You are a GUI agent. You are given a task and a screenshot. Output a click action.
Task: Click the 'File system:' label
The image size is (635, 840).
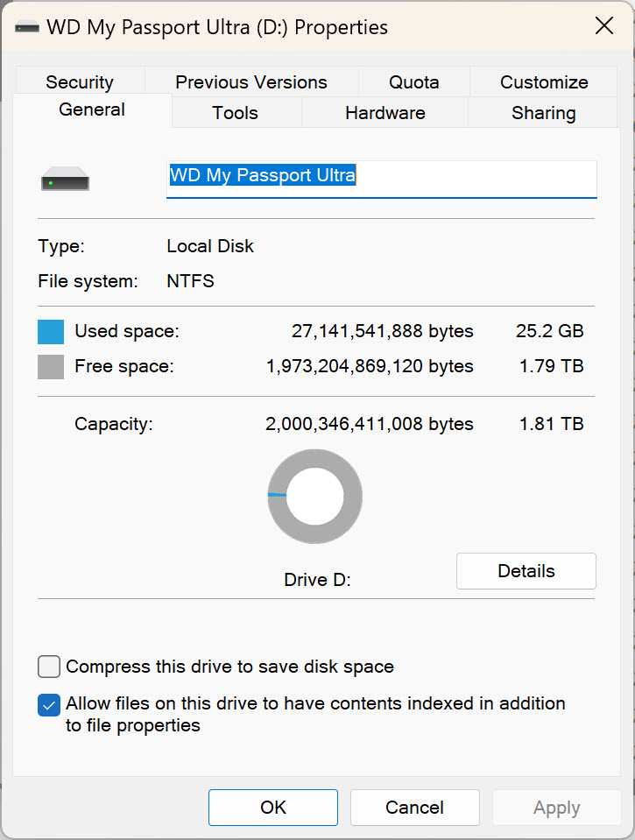coord(88,280)
